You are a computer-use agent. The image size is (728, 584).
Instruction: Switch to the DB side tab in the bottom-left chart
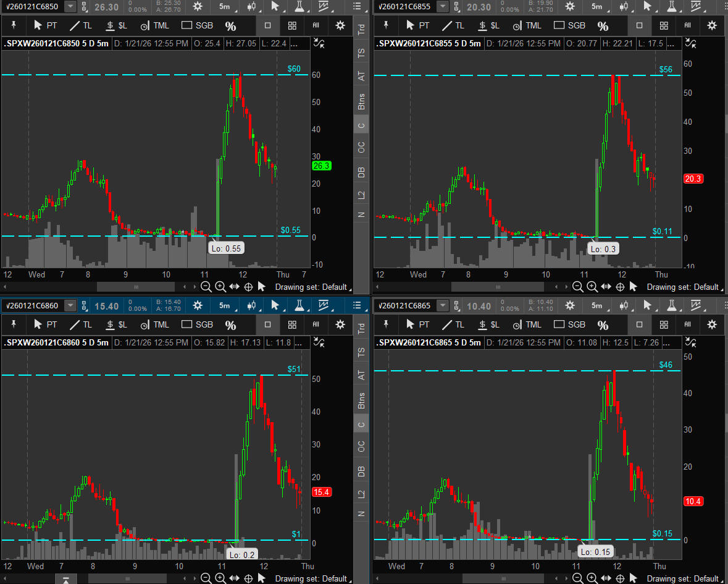pyautogui.click(x=361, y=472)
